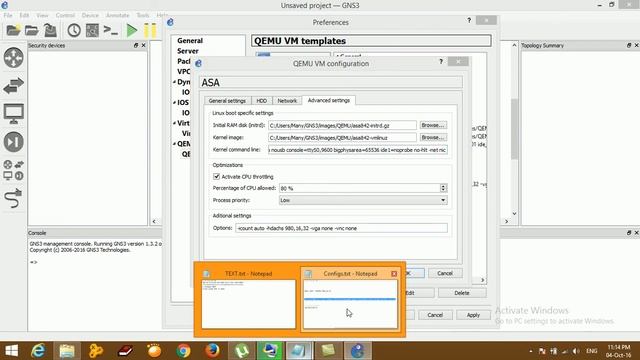This screenshot has height=360, width=640.
Task: Open the snapshot clock icon
Action: 74,30
